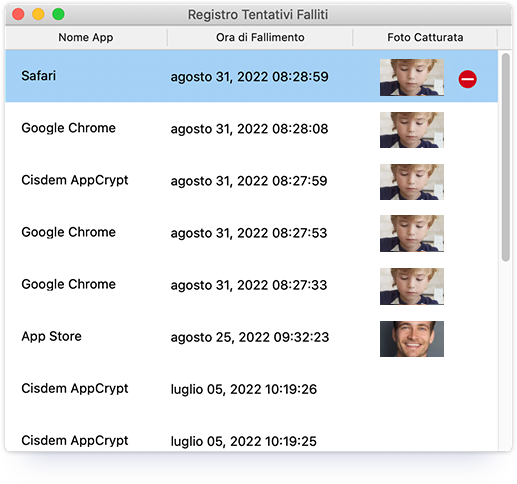The height and width of the screenshot is (484, 517).
Task: Open captured photo for Google Chrome 08:27:33
Action: pyautogui.click(x=412, y=286)
